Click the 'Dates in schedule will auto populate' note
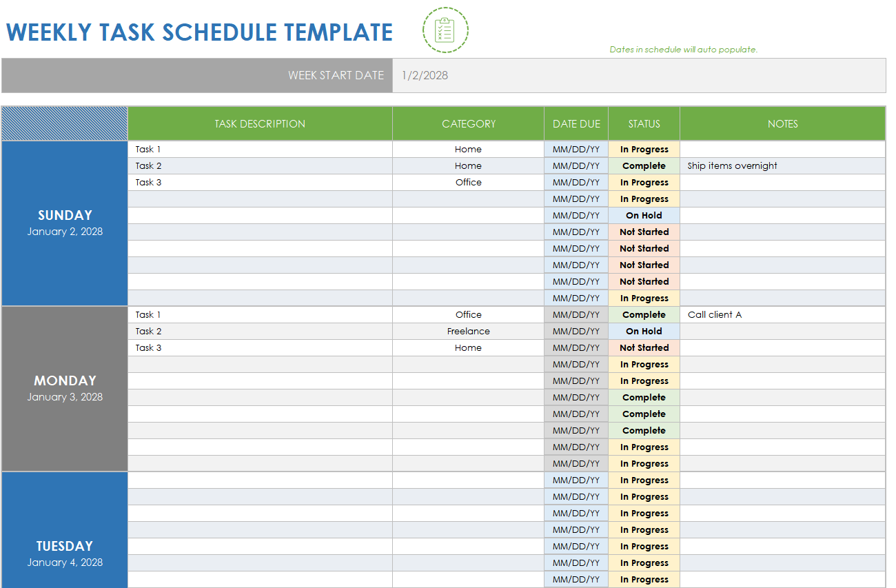 (x=683, y=50)
